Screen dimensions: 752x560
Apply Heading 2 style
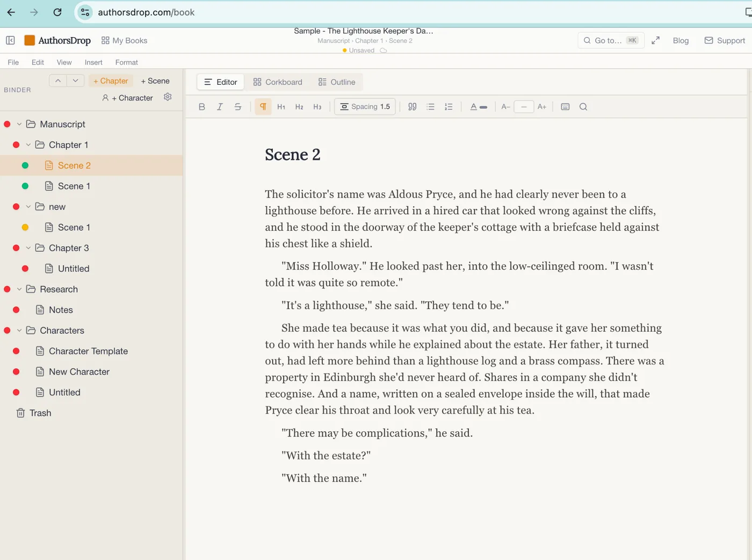[x=299, y=107]
